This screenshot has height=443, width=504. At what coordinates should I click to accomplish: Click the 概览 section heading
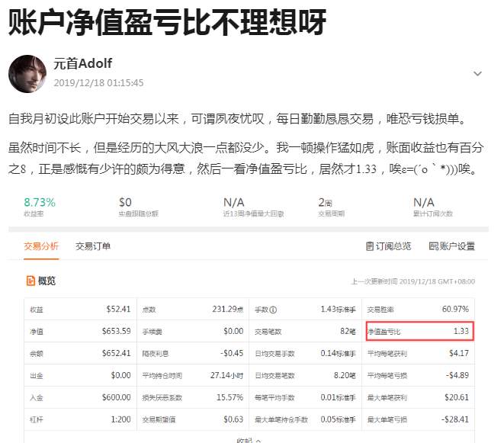pos(47,281)
